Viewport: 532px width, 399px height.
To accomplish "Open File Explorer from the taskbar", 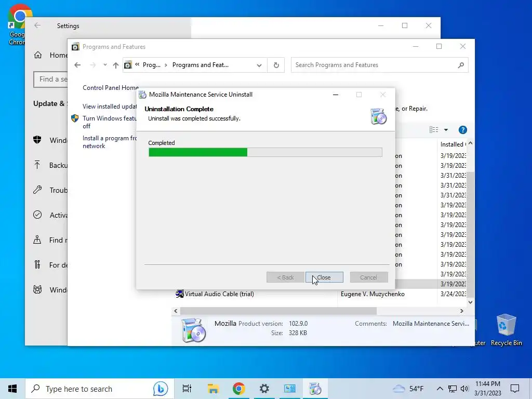I will pyautogui.click(x=213, y=389).
